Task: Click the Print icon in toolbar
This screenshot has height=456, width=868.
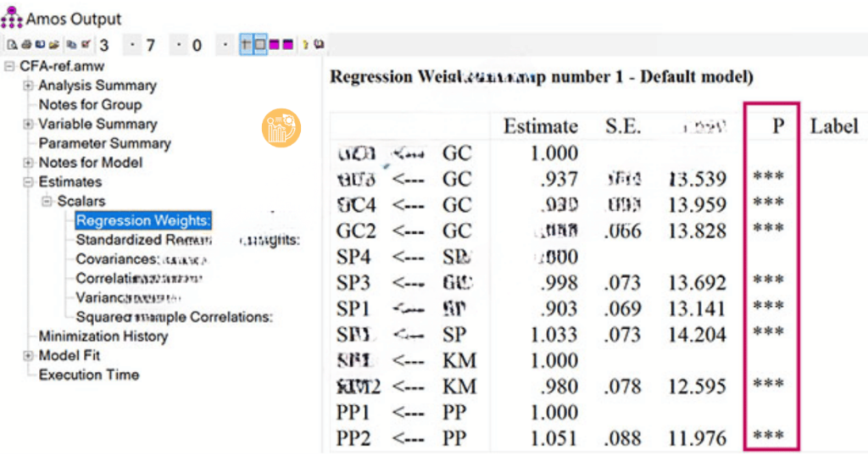Action: [26, 45]
